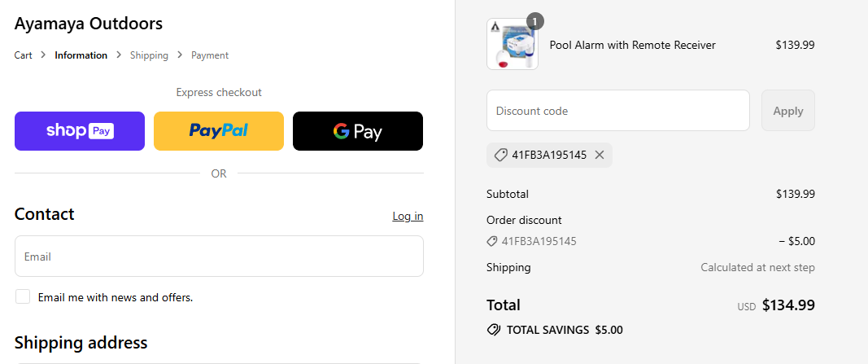Open the Shipping breadcrumb step
Image resolution: width=868 pixels, height=364 pixels.
149,55
